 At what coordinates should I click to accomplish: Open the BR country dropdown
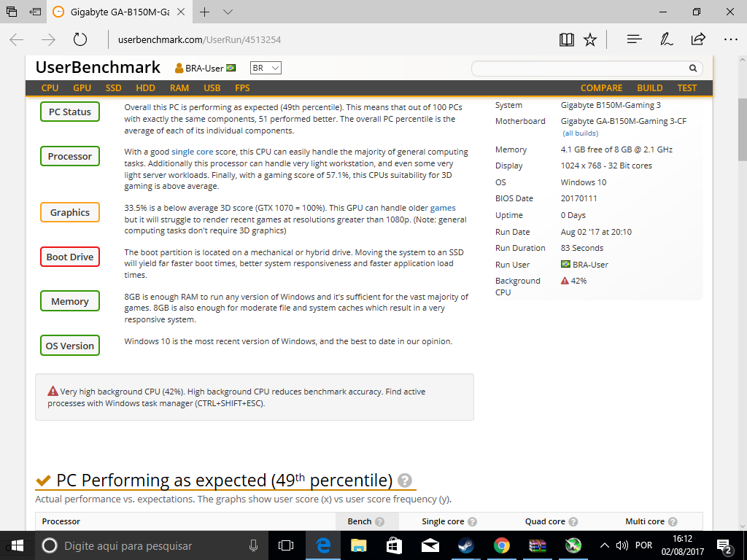point(266,68)
